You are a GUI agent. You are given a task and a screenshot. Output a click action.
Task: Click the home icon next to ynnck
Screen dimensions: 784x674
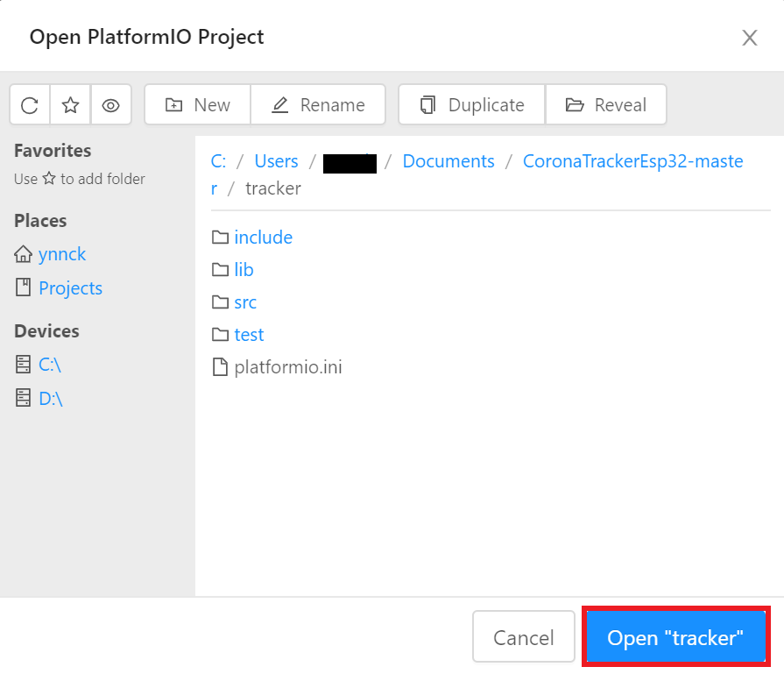(x=23, y=253)
